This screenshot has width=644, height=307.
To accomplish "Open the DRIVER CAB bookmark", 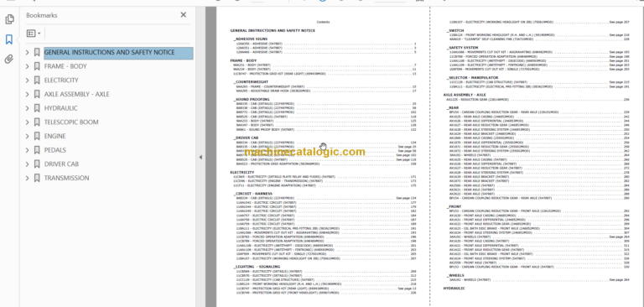I will 61,164.
